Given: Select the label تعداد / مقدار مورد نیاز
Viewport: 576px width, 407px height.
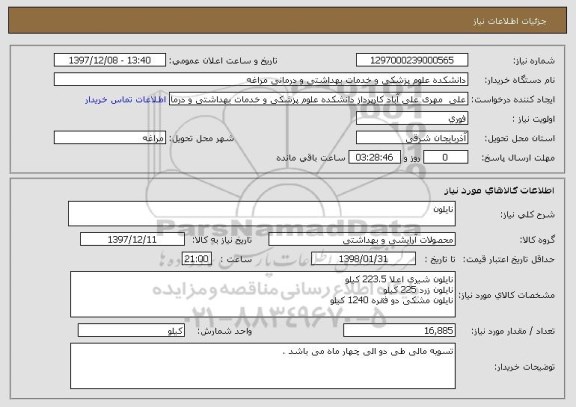Looking at the screenshot, I should pos(513,331).
